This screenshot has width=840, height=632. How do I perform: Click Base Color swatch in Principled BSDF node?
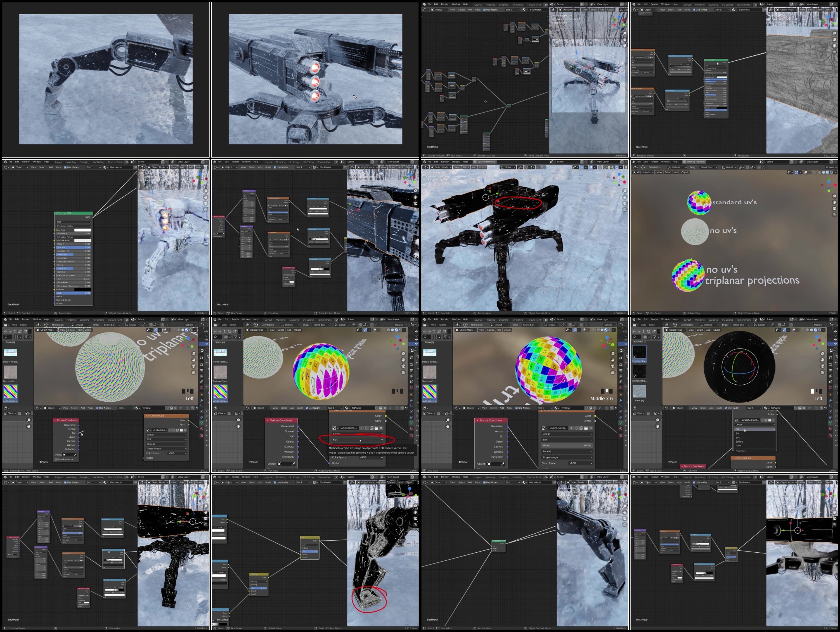point(82,230)
